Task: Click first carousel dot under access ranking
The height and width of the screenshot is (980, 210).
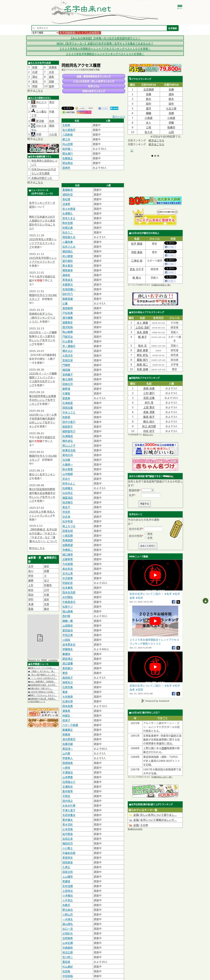Action: coord(152,156)
